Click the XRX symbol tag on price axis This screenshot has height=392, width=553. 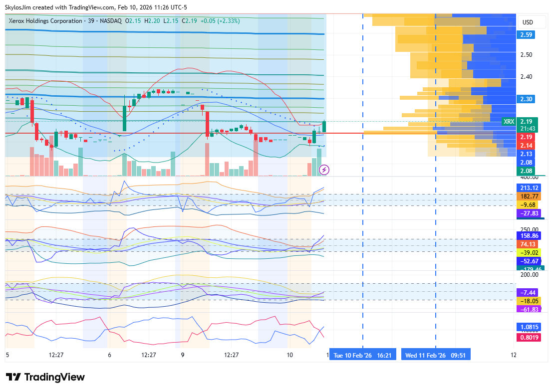pyautogui.click(x=509, y=121)
